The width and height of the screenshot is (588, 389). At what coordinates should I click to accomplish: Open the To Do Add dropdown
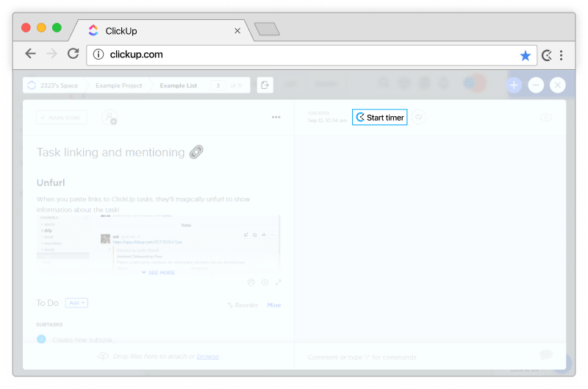(x=76, y=303)
